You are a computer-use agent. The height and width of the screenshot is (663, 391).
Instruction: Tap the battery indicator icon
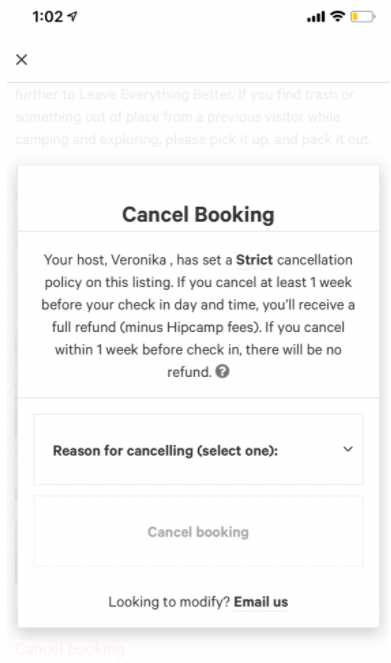click(x=363, y=16)
